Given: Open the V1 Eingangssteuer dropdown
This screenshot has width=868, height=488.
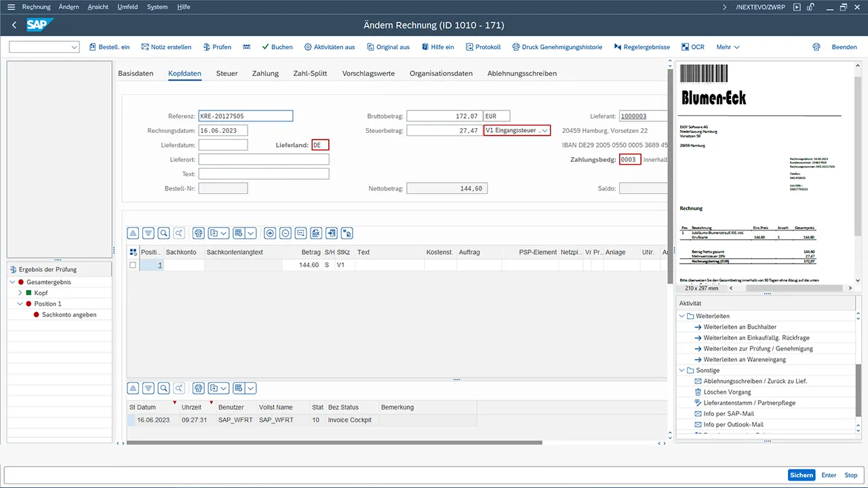Looking at the screenshot, I should coord(545,131).
